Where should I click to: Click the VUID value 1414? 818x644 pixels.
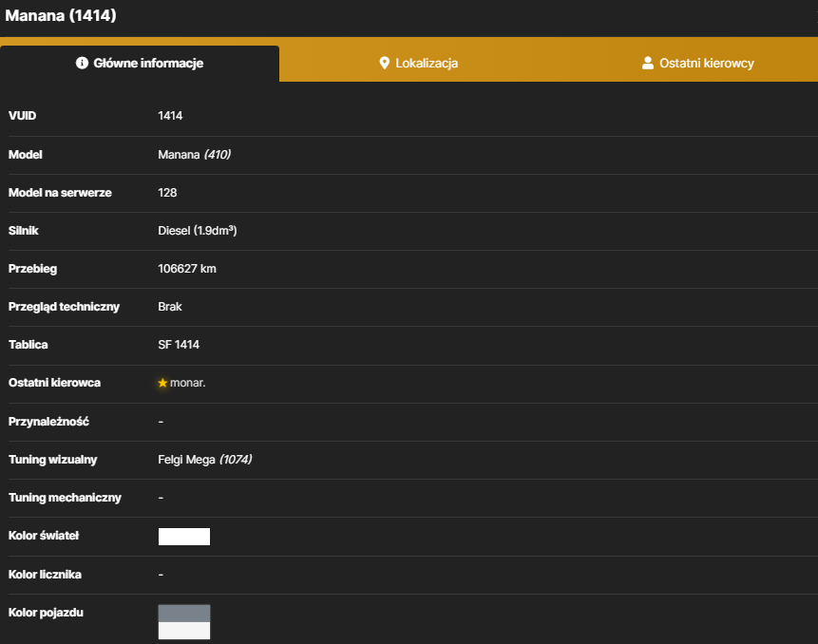click(x=170, y=116)
